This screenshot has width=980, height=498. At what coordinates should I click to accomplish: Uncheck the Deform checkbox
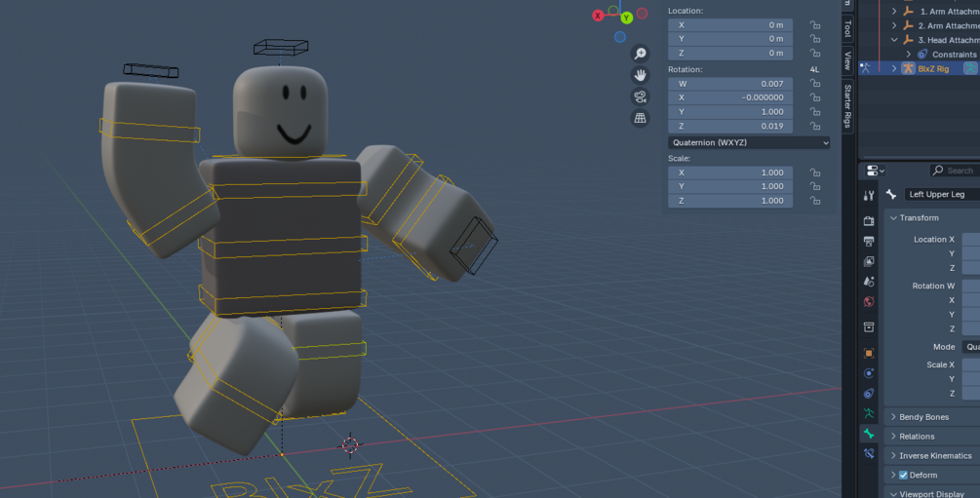[903, 475]
